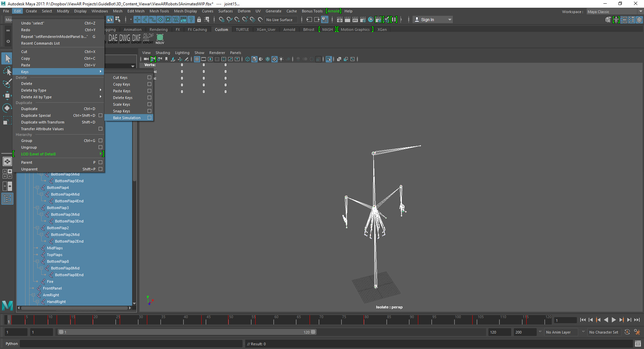Viewport: 644px width, 349px height.
Task: Open the script editor icon
Action: (638, 344)
